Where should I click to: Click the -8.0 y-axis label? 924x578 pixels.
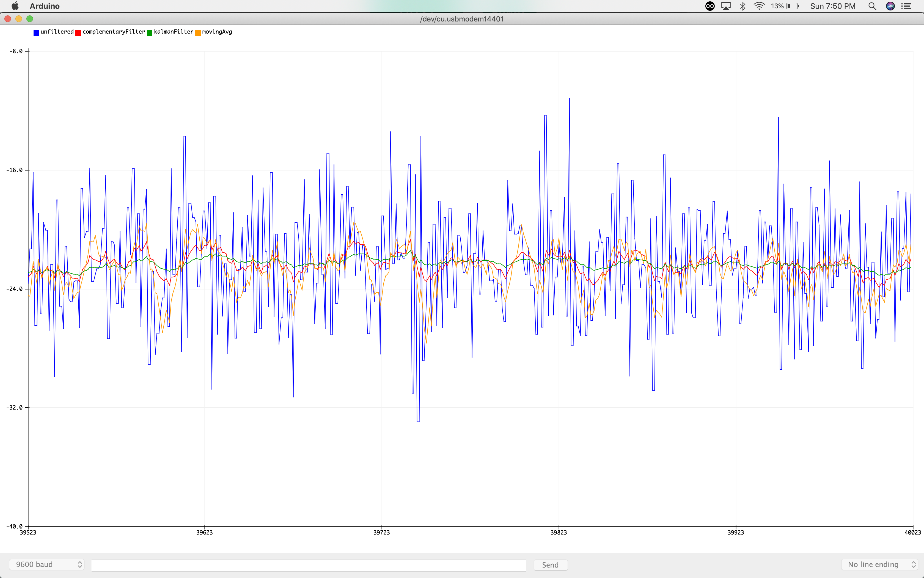pos(16,51)
